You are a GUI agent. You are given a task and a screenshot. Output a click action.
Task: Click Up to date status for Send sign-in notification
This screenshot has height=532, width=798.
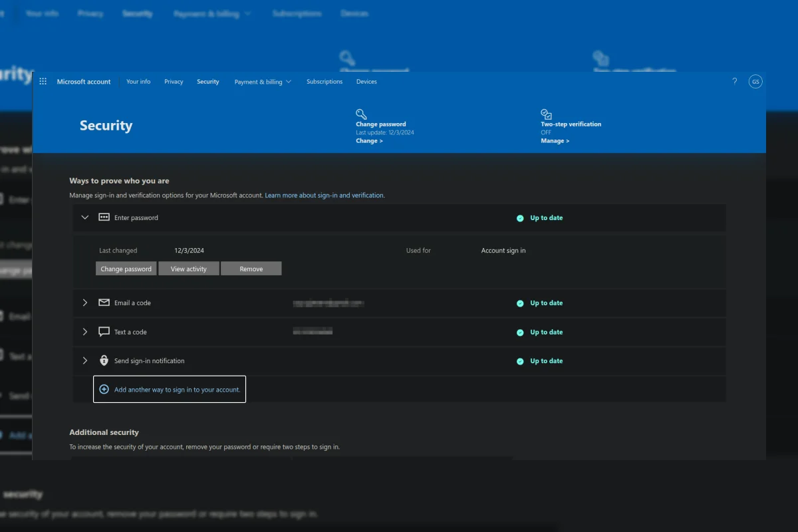(547, 361)
